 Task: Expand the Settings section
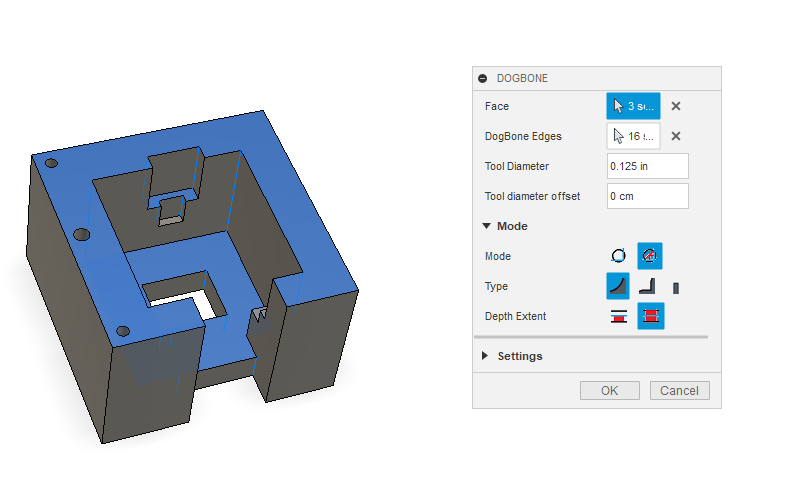point(485,356)
